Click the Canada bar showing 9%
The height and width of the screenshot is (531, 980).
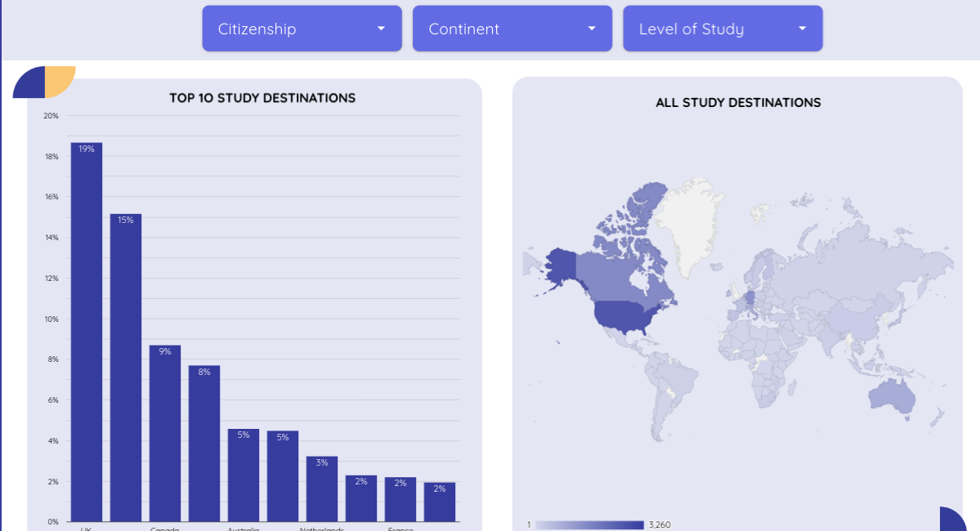165,433
